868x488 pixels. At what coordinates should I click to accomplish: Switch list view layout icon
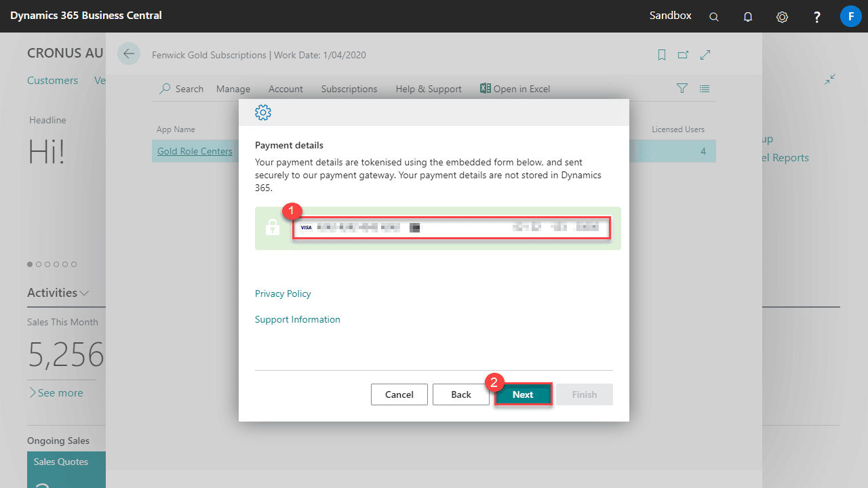[x=705, y=89]
